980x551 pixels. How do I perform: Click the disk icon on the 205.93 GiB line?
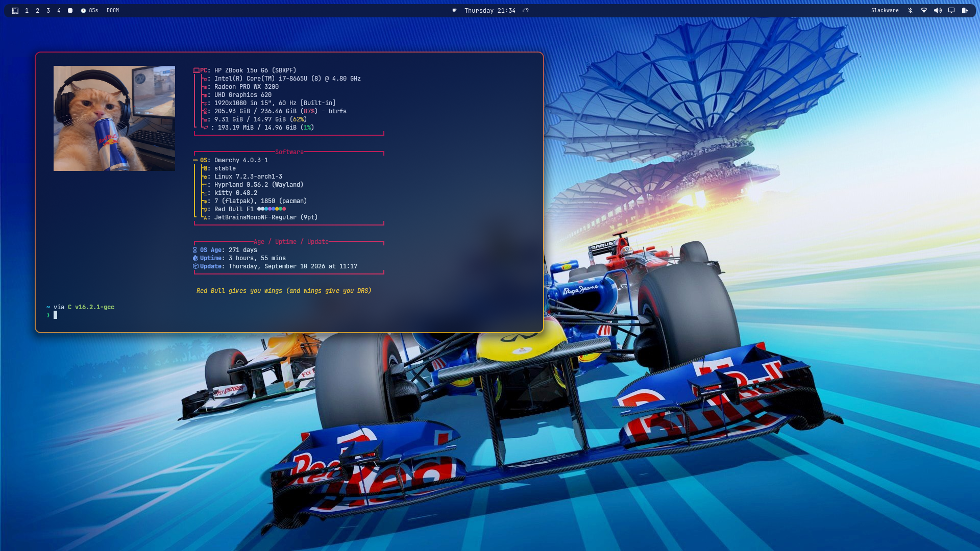[205, 111]
